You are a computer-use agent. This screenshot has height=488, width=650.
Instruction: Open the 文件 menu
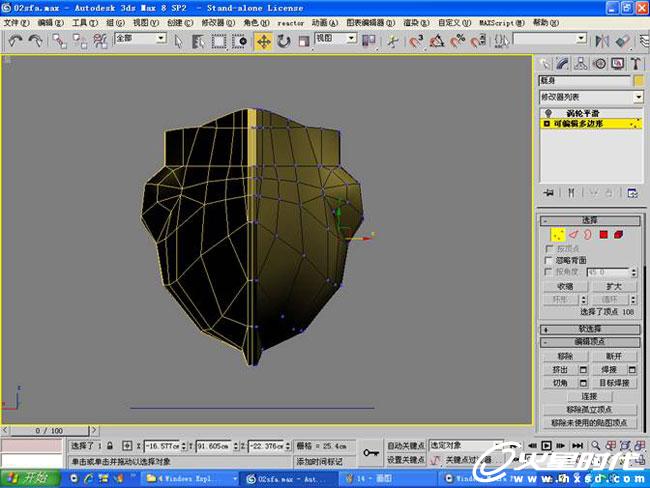16,23
